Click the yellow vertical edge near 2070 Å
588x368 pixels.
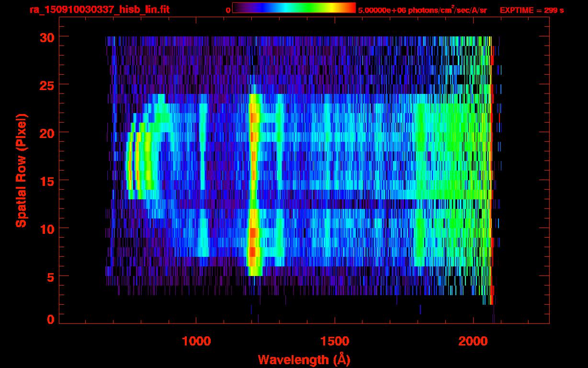[x=491, y=168]
